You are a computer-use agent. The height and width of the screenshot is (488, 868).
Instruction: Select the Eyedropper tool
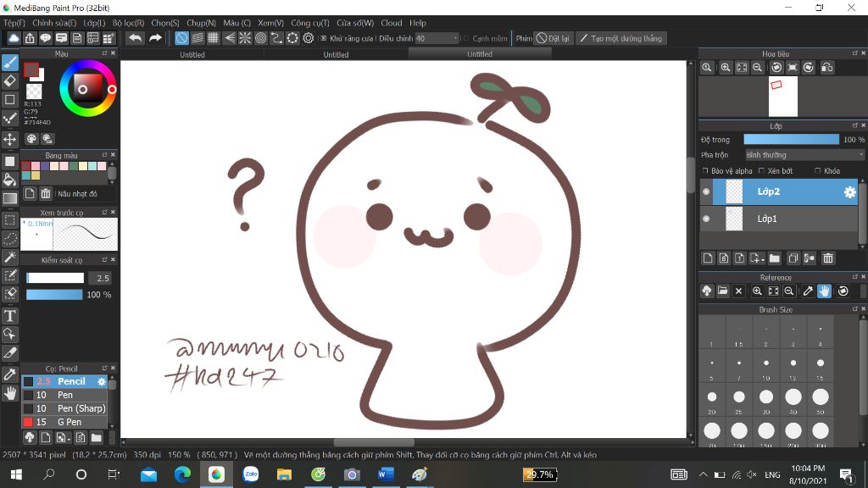click(10, 374)
